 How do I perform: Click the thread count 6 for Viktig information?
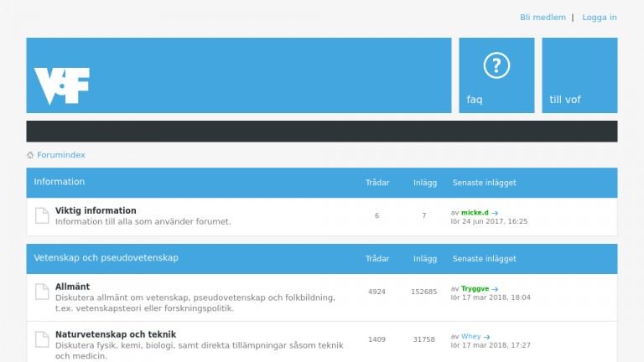tap(377, 215)
